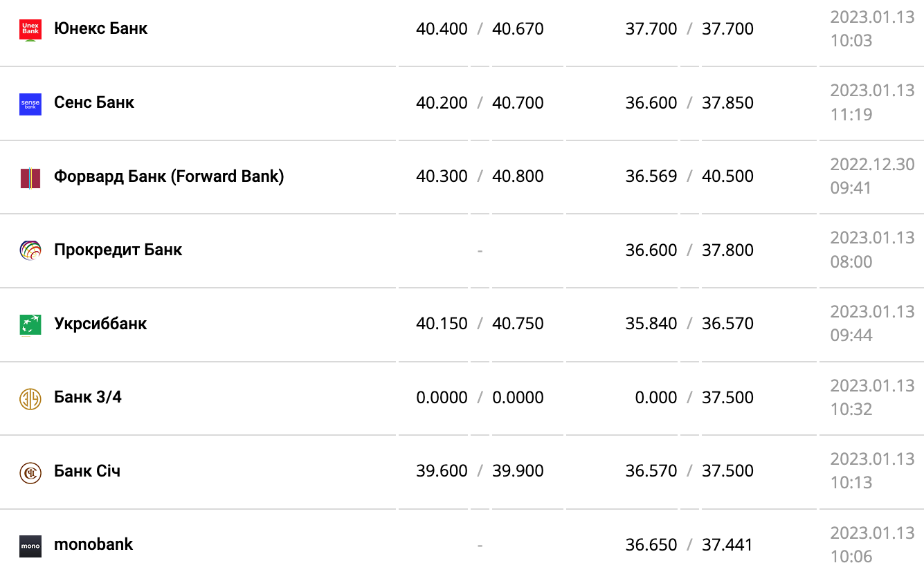Click the ProCredit Bank colorful logo icon
Viewport: 924px width, 572px height.
click(30, 250)
